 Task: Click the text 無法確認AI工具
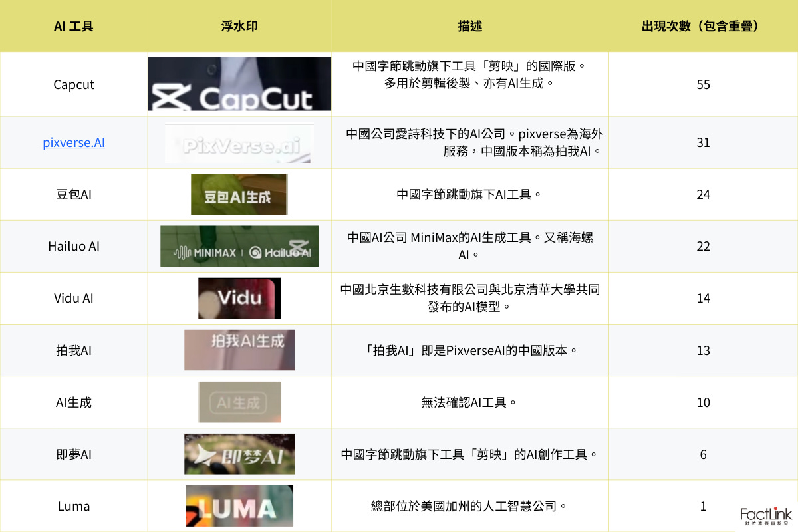pos(470,402)
